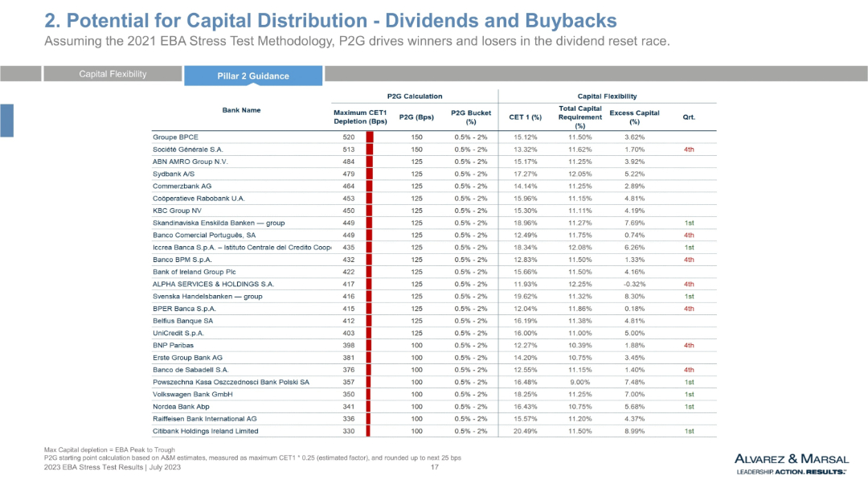Click the subtitle about 2021 EBA Stress Test

click(357, 42)
